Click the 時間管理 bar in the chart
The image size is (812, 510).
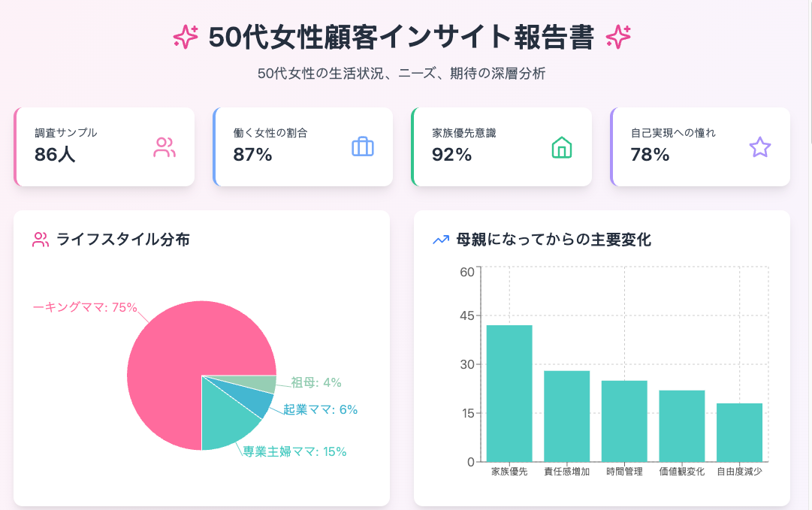pyautogui.click(x=624, y=421)
